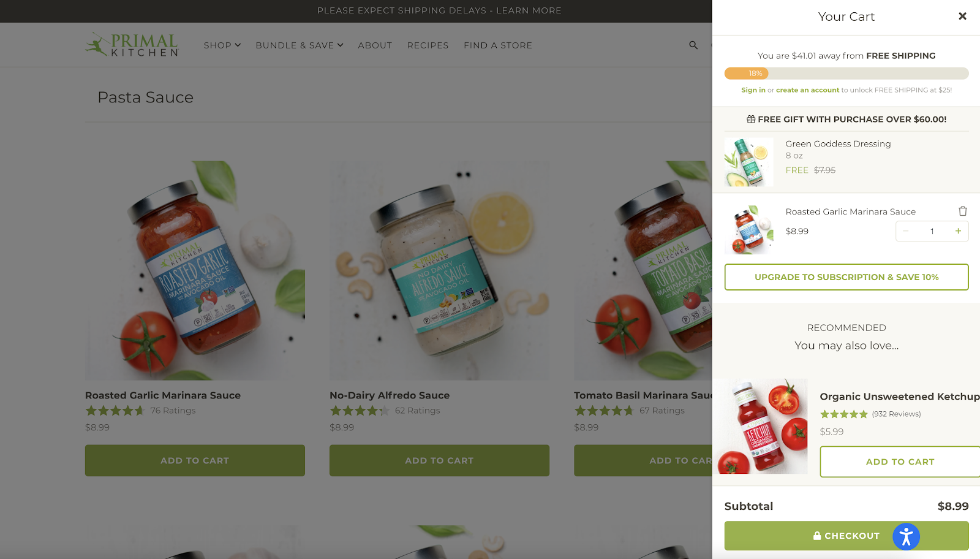The width and height of the screenshot is (980, 559).
Task: Click the create an account link
Action: pyautogui.click(x=807, y=90)
